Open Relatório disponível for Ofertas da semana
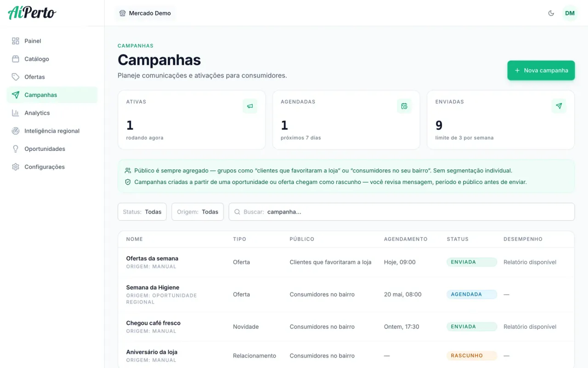 [x=530, y=262]
